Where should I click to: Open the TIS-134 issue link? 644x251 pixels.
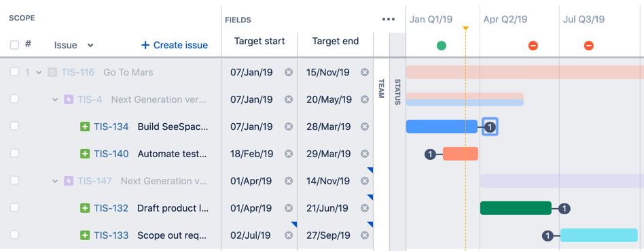tap(111, 127)
